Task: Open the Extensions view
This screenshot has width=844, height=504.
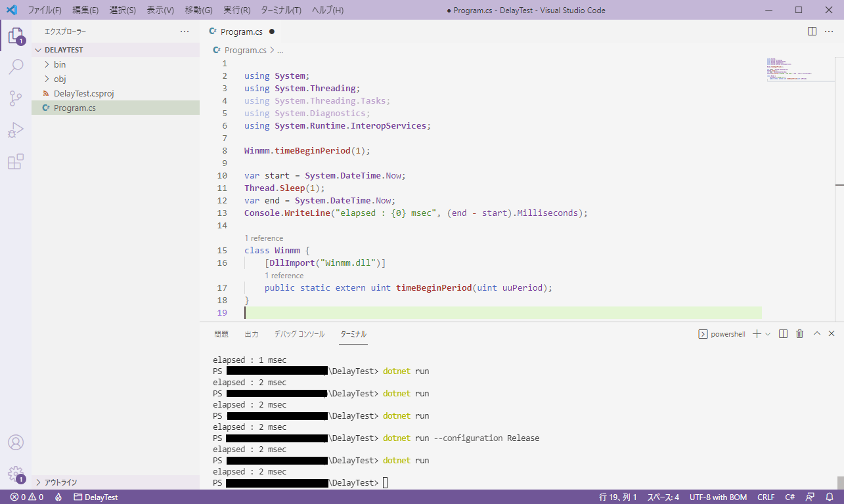Action: [16, 161]
